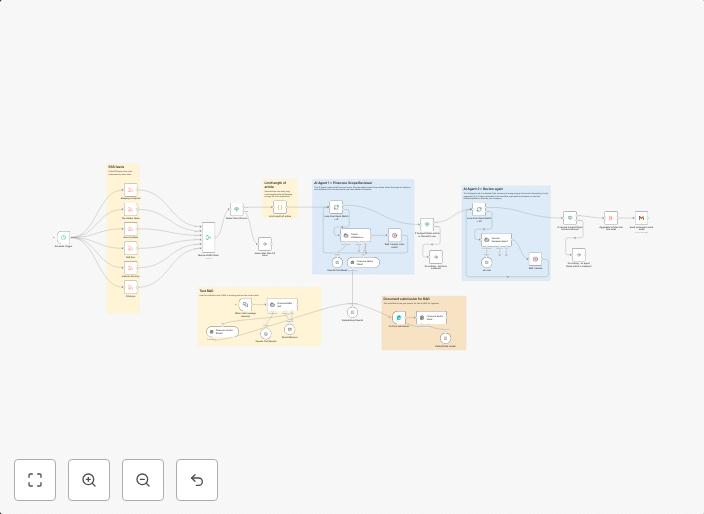Click "AI Agent 2 = Review again" heading
704x514 pixels.
coord(483,189)
